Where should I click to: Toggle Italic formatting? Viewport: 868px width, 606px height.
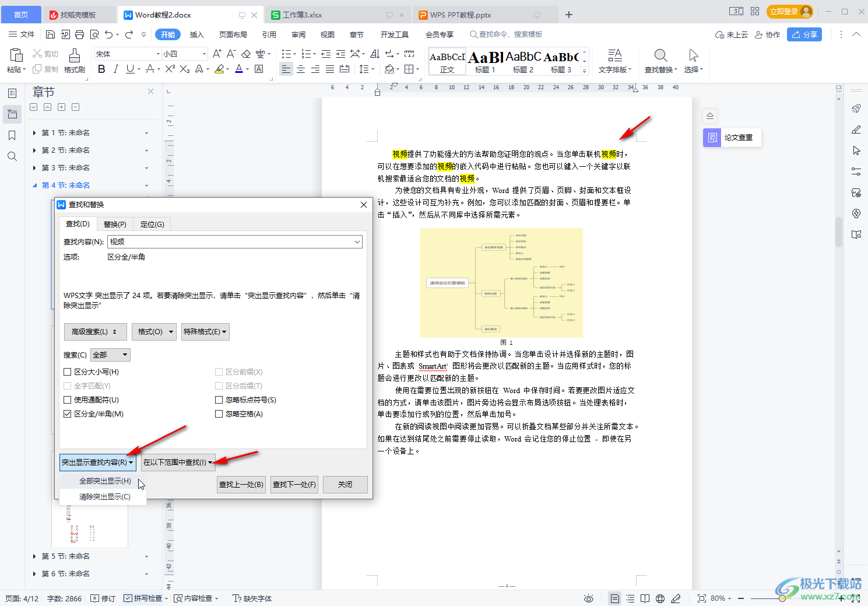pos(115,69)
